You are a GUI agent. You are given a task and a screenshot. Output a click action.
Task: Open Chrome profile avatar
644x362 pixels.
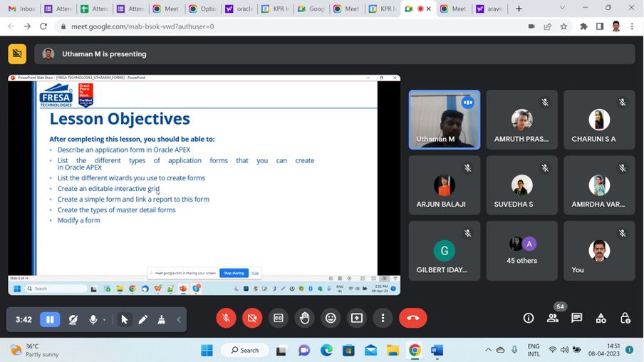616,26
